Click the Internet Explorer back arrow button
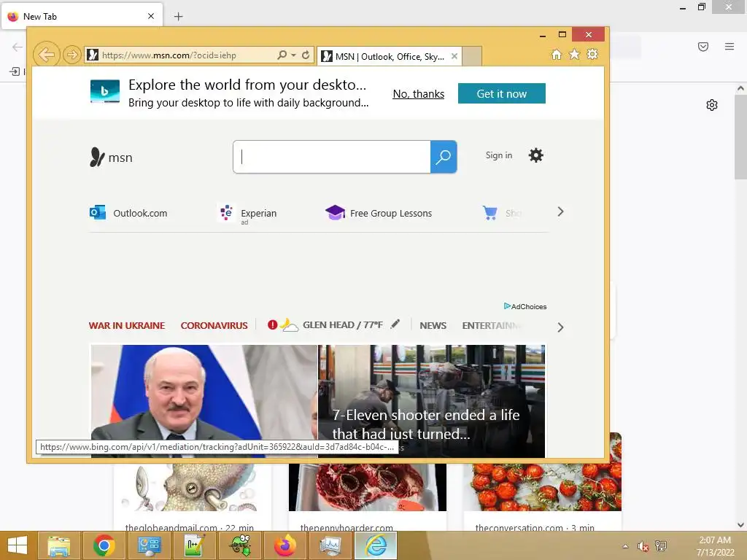Viewport: 747px width, 560px height. (47, 55)
